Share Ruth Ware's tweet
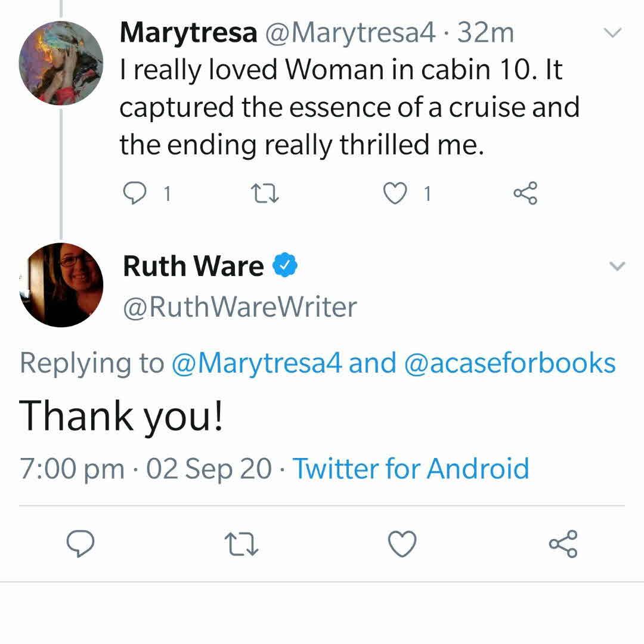This screenshot has height=644, width=644. [x=563, y=544]
